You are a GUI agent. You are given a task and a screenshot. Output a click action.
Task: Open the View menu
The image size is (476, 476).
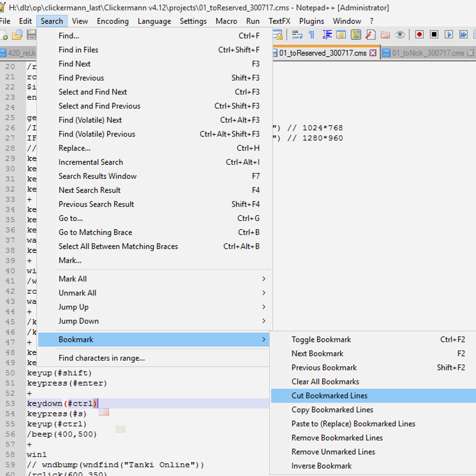point(80,21)
